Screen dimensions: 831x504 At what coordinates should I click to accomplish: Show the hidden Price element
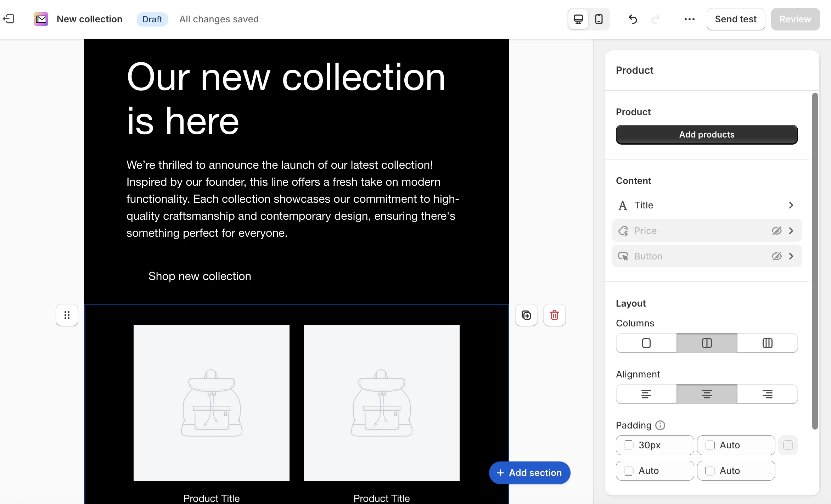(776, 231)
